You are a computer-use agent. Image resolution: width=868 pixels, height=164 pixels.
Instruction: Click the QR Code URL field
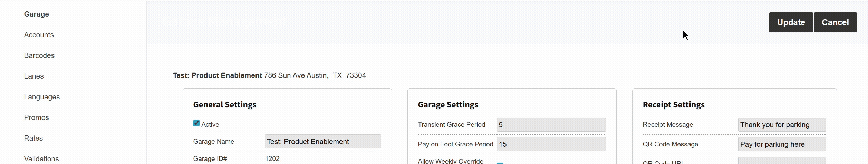click(x=782, y=161)
